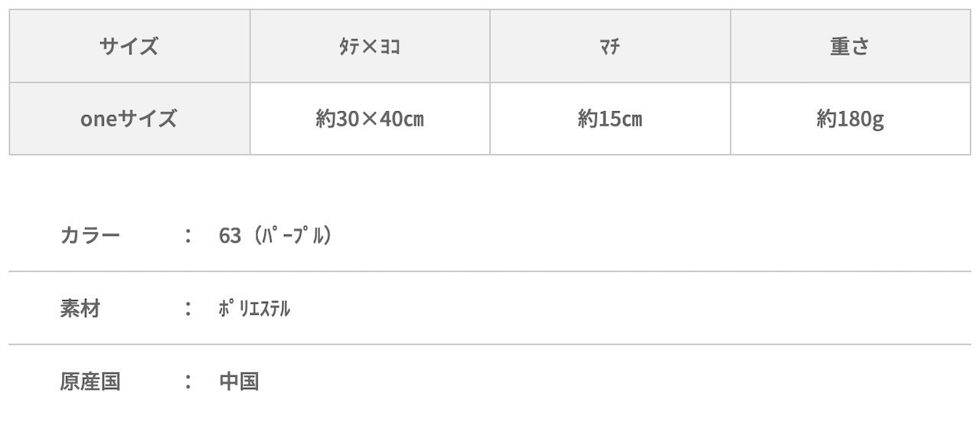The height and width of the screenshot is (429, 980).
Task: Click the color number 63
Action: (230, 235)
